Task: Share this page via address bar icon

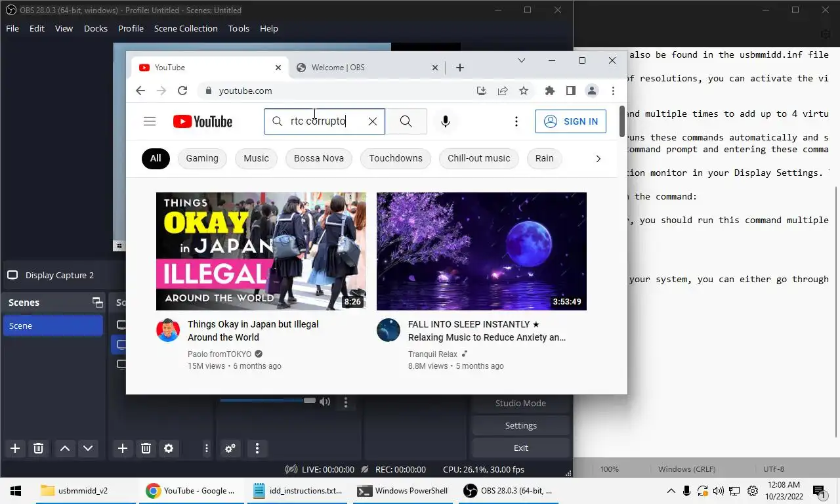Action: [x=503, y=91]
